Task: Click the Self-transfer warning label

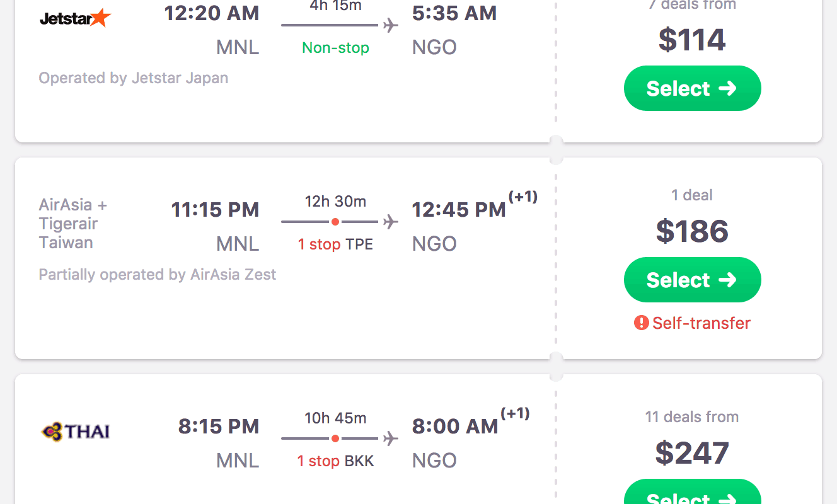Action: (x=701, y=323)
